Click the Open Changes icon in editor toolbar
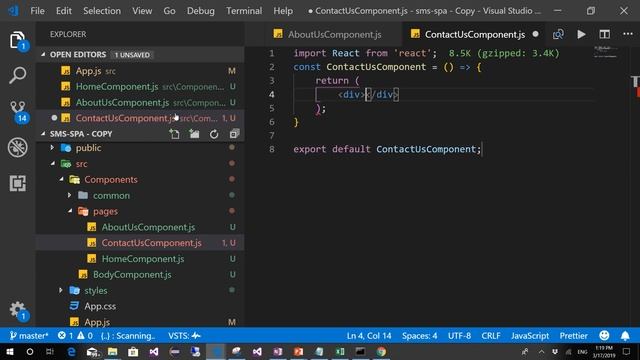Viewport: 640px width, 360px height. click(558, 34)
